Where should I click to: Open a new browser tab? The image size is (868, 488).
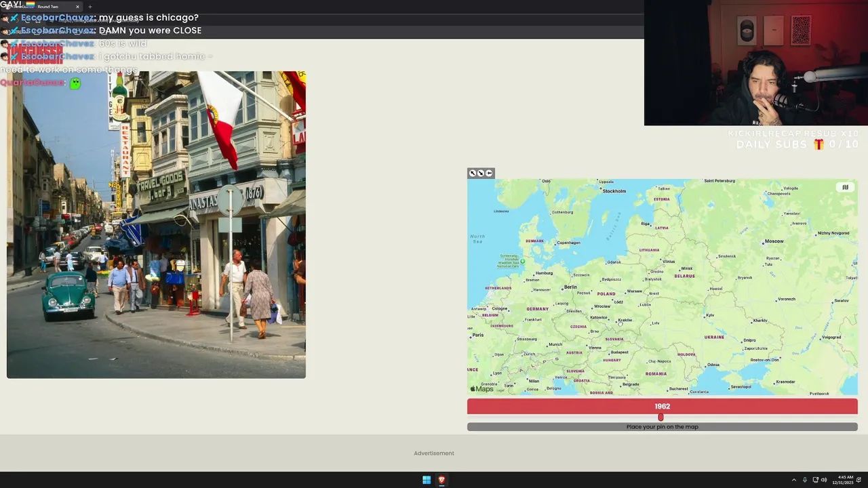coord(90,7)
